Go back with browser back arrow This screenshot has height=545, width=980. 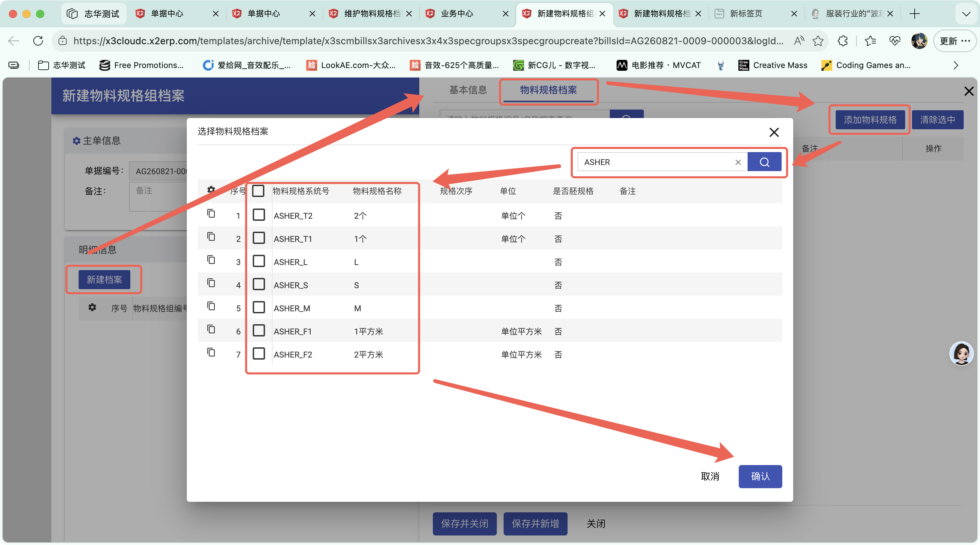(14, 41)
